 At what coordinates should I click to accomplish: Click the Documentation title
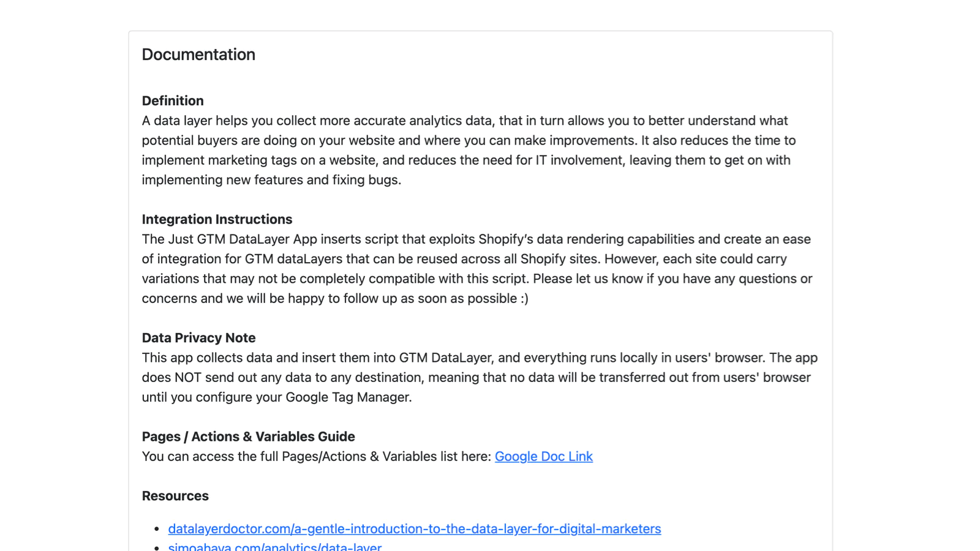(198, 54)
